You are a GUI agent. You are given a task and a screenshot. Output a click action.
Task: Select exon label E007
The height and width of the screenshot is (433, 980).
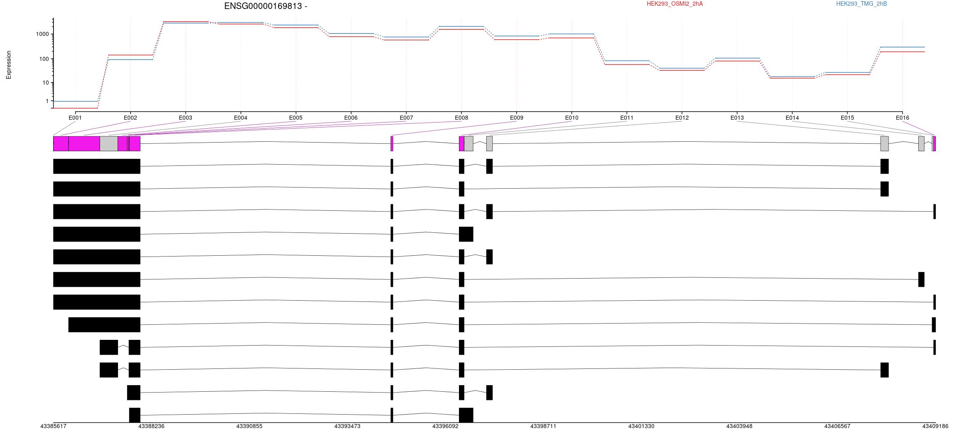pos(406,118)
